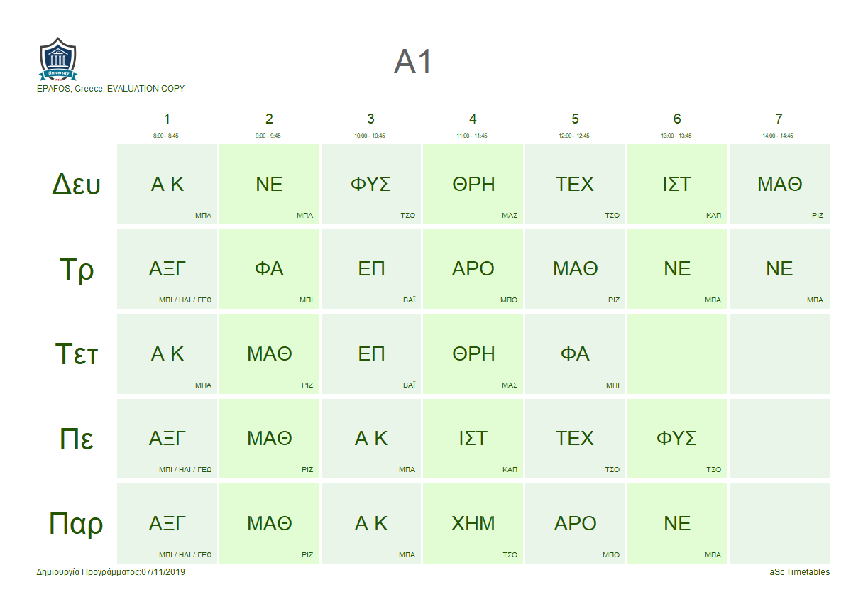Screen dimensions: 868x614
Task: Select Tuesday's ΑΡΟ lesson in period 4
Action: 473,269
